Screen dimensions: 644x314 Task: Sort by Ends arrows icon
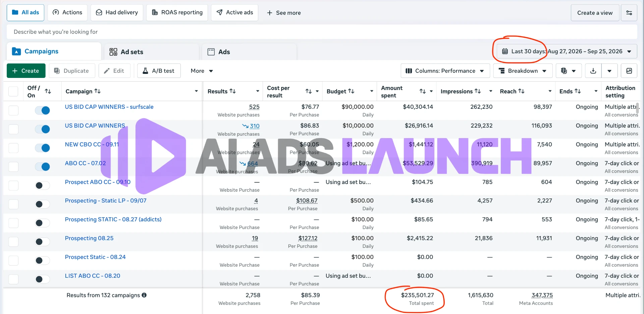(x=578, y=91)
